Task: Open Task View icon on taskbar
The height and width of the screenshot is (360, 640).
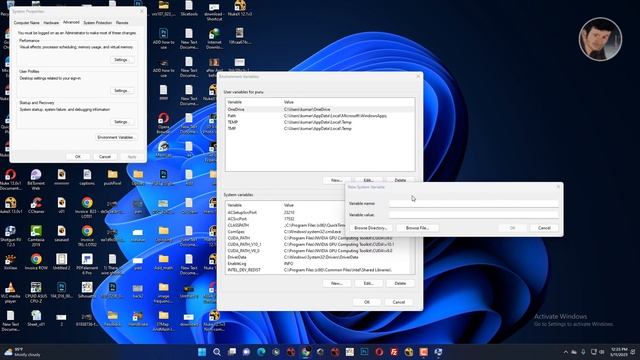Action: (232, 352)
